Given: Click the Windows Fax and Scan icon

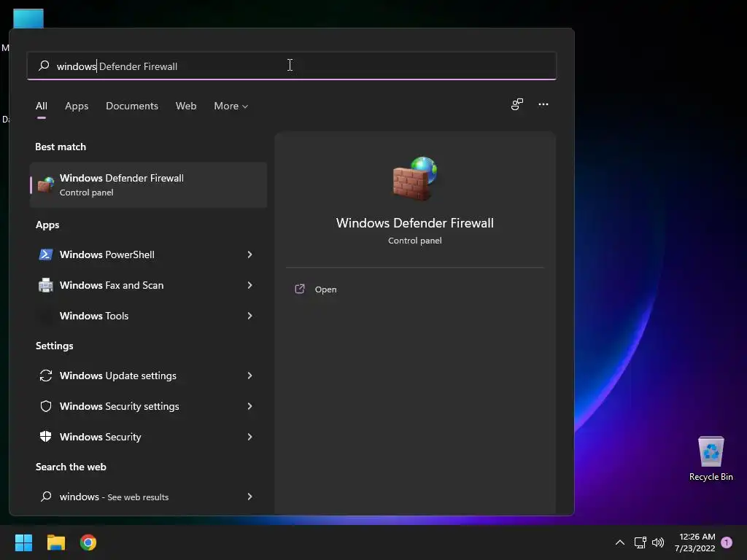Looking at the screenshot, I should point(46,285).
